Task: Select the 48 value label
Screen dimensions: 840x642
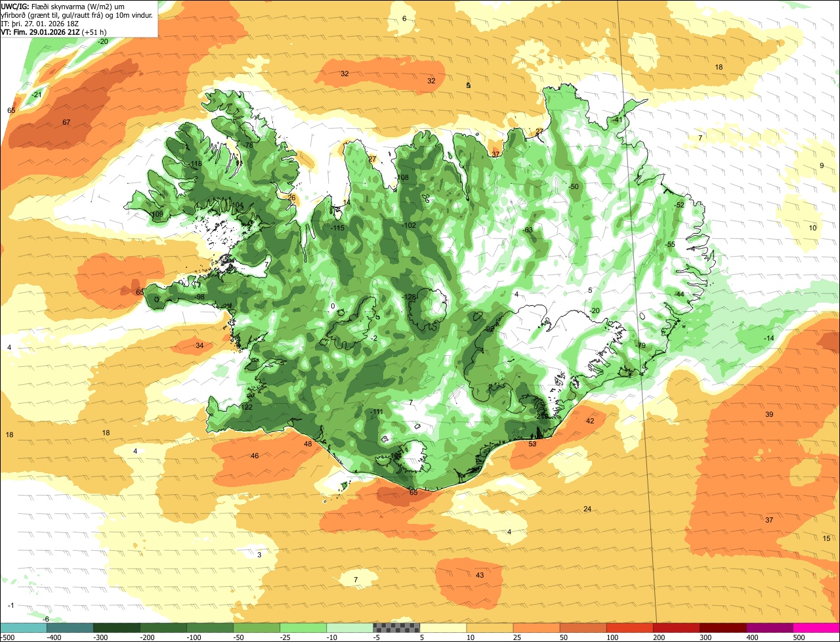Action: pyautogui.click(x=308, y=444)
